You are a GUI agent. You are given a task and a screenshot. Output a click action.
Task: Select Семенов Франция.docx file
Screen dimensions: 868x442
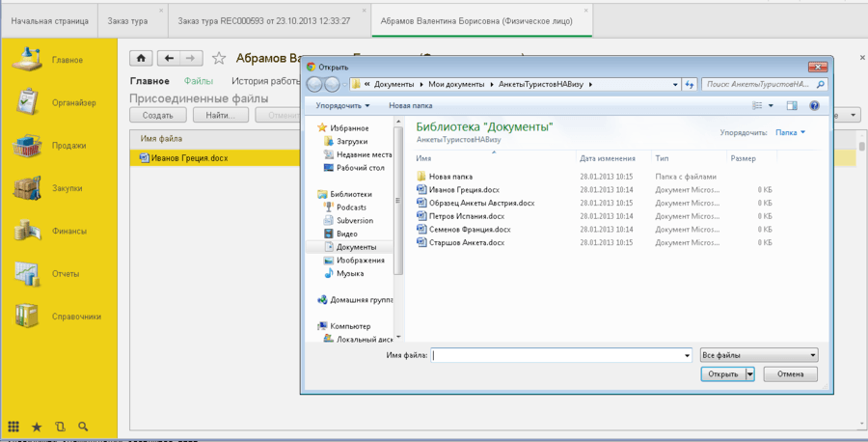[464, 230]
